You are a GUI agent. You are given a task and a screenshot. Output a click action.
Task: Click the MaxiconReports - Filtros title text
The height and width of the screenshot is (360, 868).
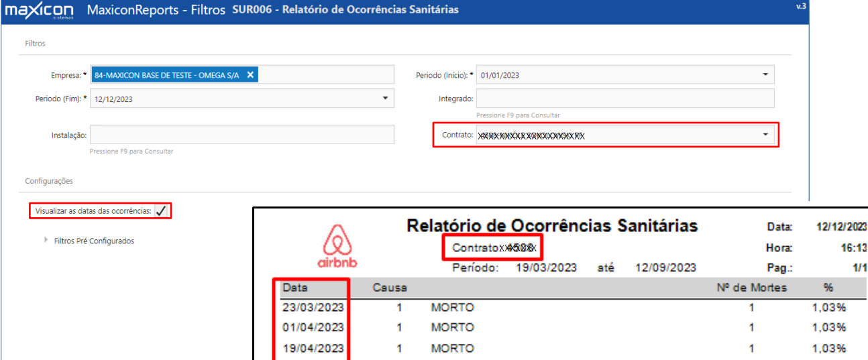coord(156,11)
